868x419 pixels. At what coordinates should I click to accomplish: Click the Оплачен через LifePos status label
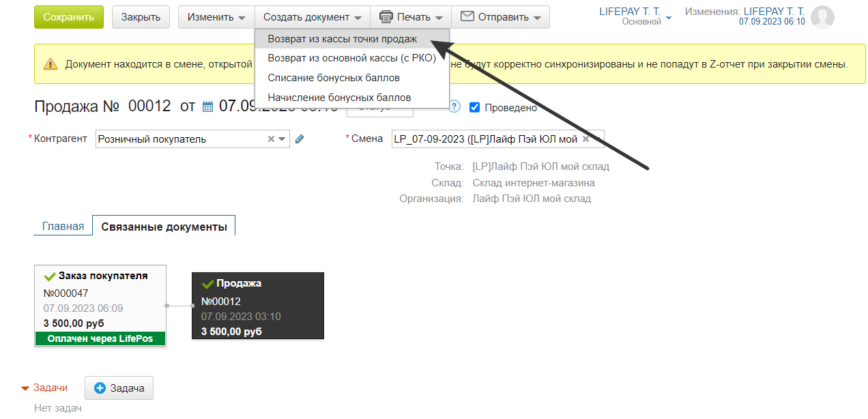[100, 338]
